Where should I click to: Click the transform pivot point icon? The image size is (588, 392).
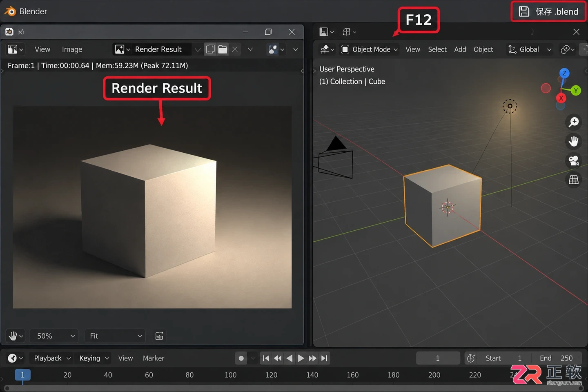[568, 49]
